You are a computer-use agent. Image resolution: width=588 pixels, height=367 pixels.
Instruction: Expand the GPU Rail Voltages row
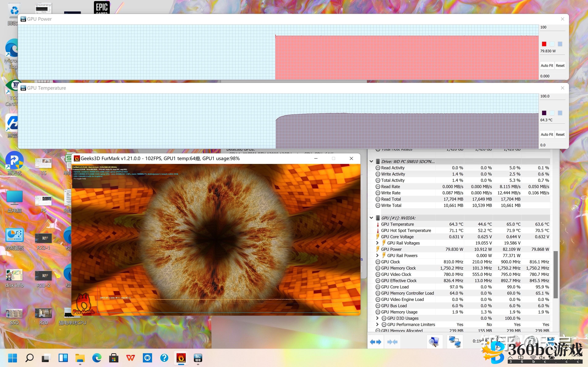click(377, 243)
